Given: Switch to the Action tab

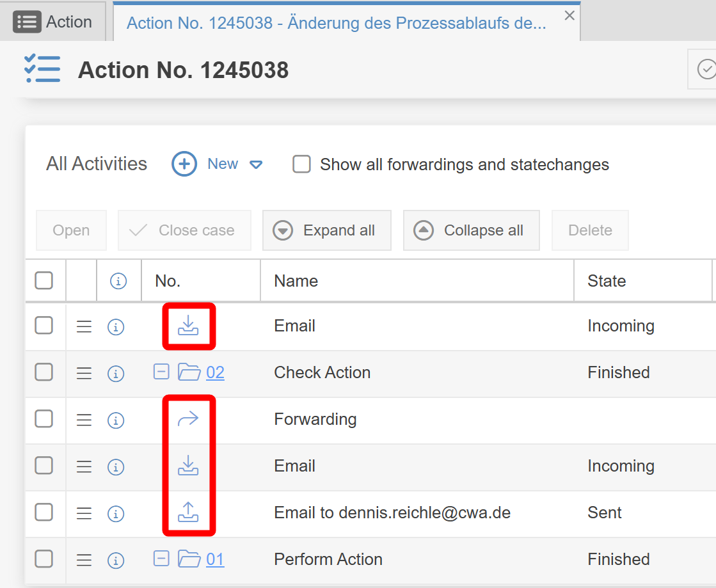Looking at the screenshot, I should tap(53, 22).
